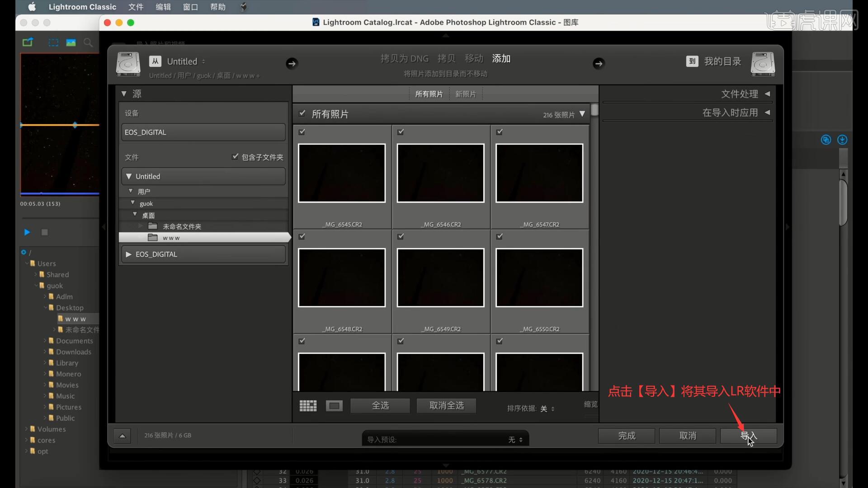The width and height of the screenshot is (868, 488).
Task: Click the 导入 button to import photos
Action: coord(748,436)
